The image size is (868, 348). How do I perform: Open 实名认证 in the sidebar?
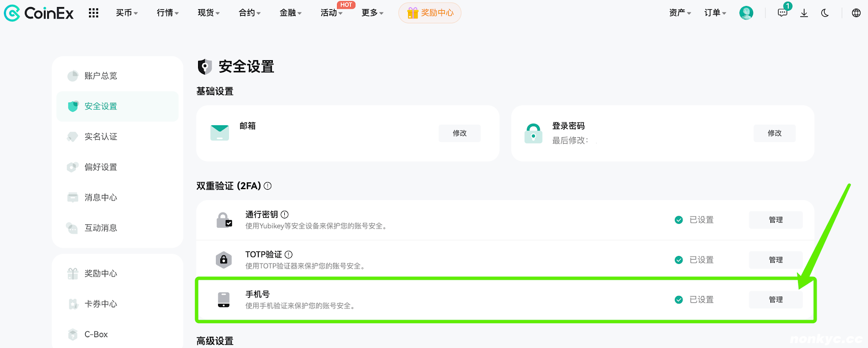tap(101, 137)
